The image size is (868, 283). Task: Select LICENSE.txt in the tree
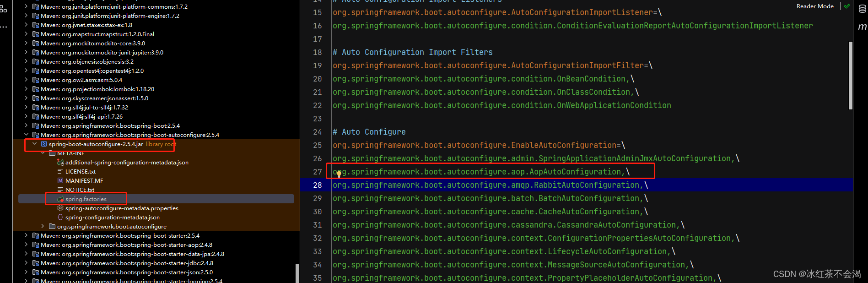[x=81, y=172]
